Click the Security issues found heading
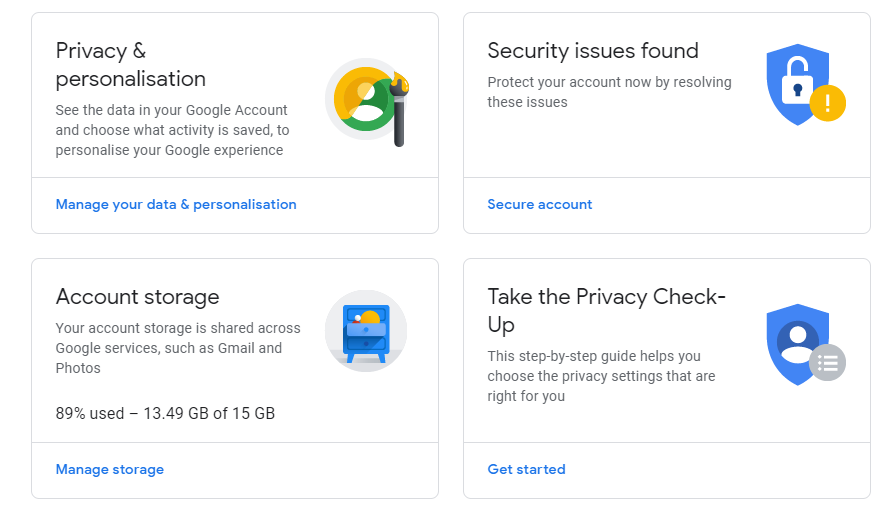This screenshot has height=520, width=885. click(593, 51)
